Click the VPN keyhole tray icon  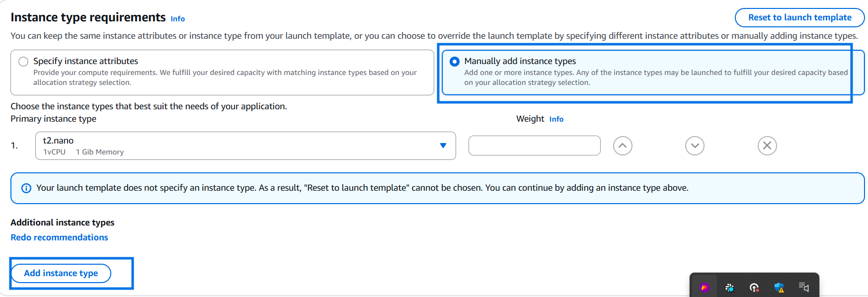(754, 287)
